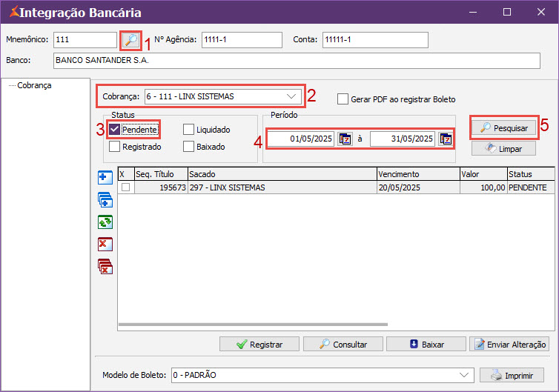Open the Modelo de Boleto dropdown
Screen dimensions: 559x392
pos(464,375)
